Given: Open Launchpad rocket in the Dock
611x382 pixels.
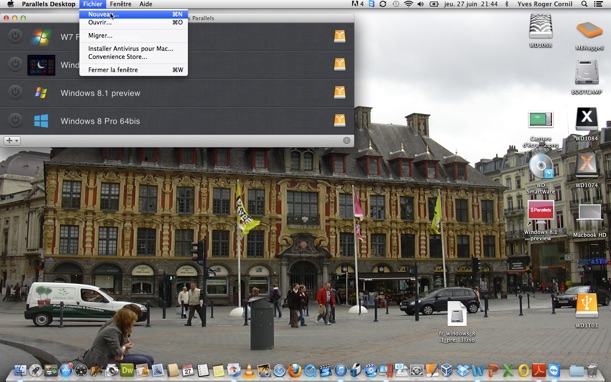Looking at the screenshot, I should pos(35,370).
